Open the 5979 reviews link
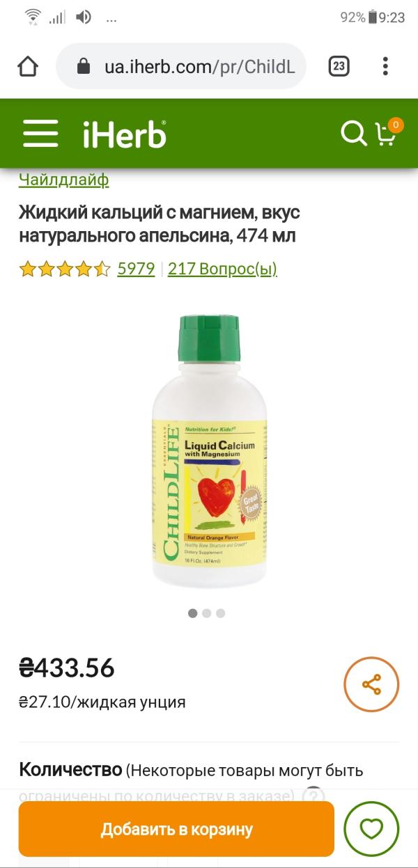Image resolution: width=418 pixels, height=868 pixels. point(136,269)
